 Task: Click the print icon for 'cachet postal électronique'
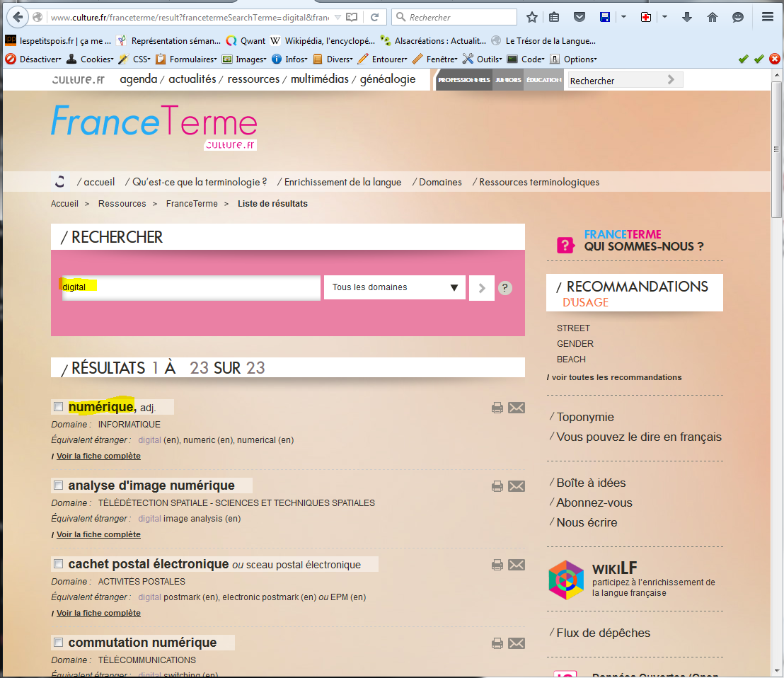497,565
